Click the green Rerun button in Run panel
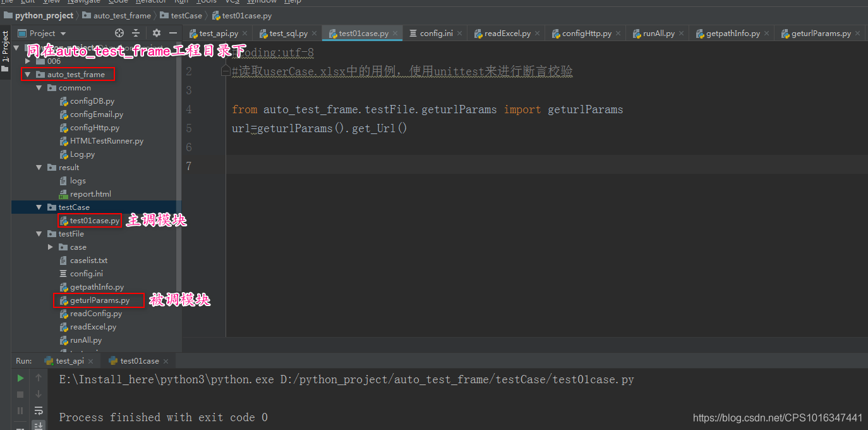The height and width of the screenshot is (430, 868). tap(21, 378)
